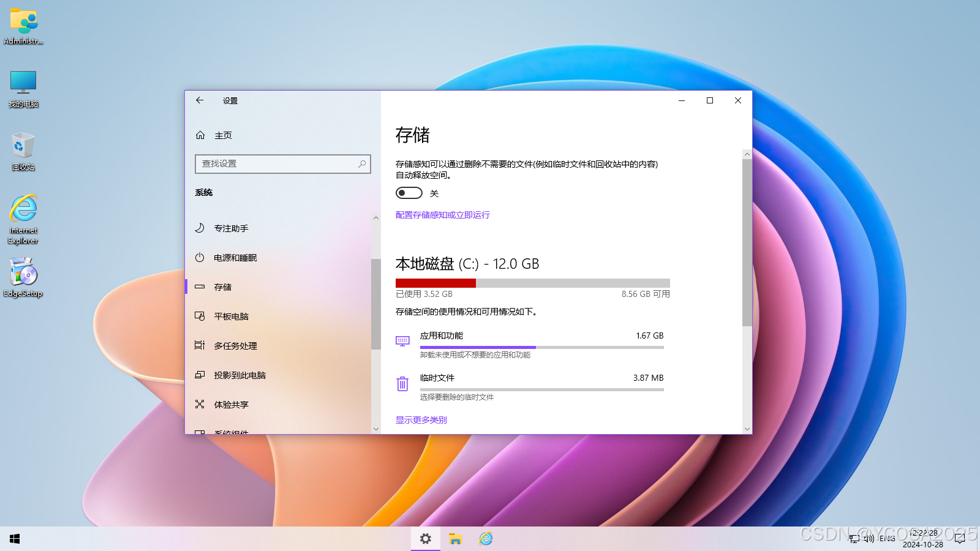Click the 本地磁盘 (C:) - 12.0 GB heading
This screenshot has height=551, width=980.
click(467, 264)
